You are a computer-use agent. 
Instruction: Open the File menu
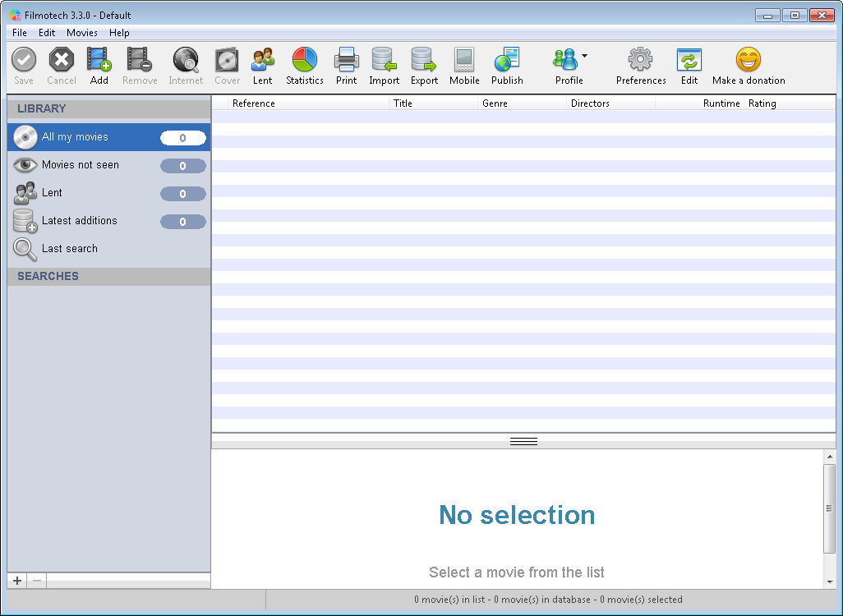click(20, 33)
